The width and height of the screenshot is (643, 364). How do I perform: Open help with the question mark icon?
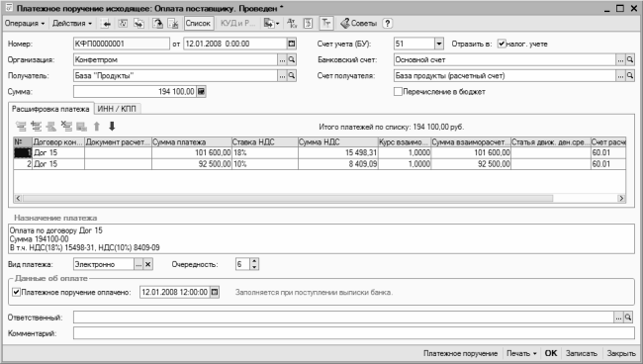coord(387,24)
